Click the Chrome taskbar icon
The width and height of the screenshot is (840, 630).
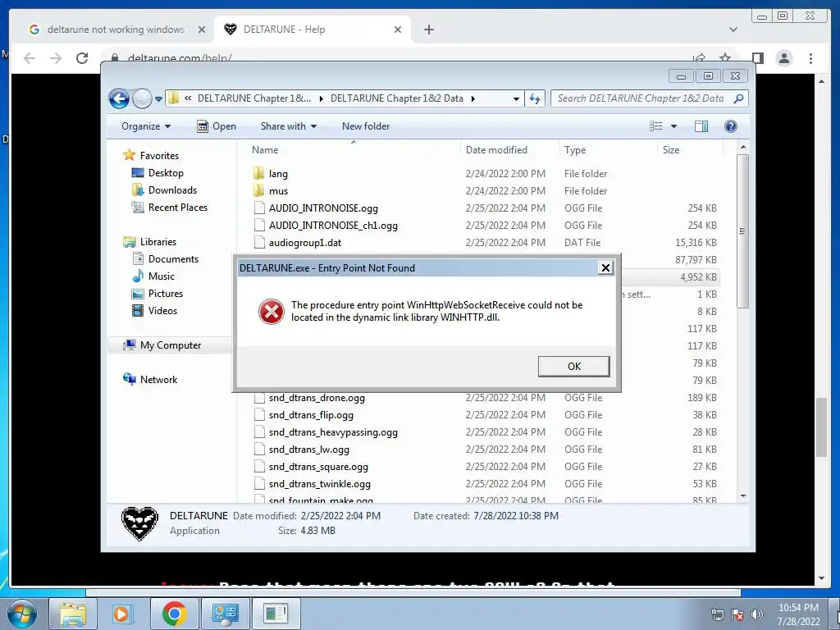click(174, 614)
